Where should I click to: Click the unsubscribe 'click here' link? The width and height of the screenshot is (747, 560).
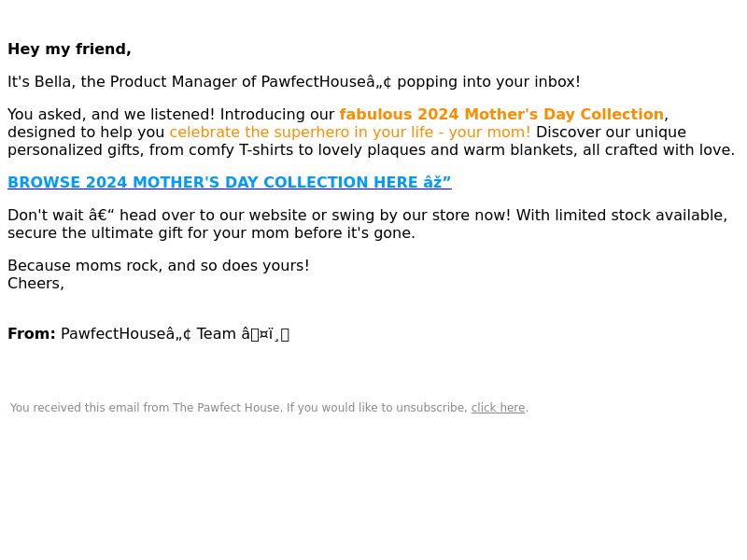(x=498, y=408)
